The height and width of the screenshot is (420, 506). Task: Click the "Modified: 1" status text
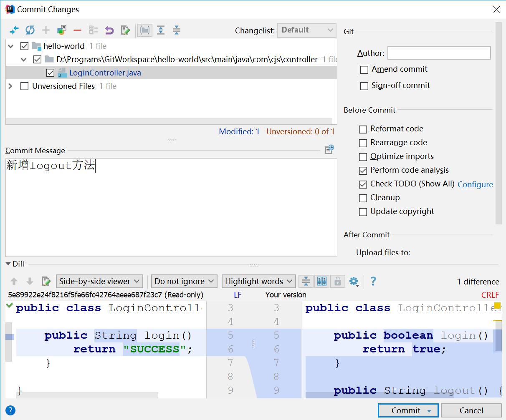239,132
